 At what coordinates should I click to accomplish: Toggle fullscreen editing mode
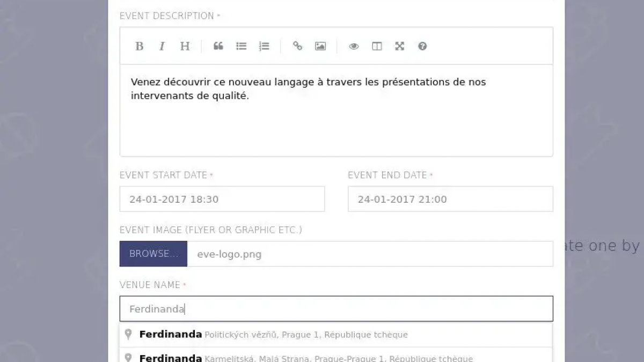[x=399, y=46]
